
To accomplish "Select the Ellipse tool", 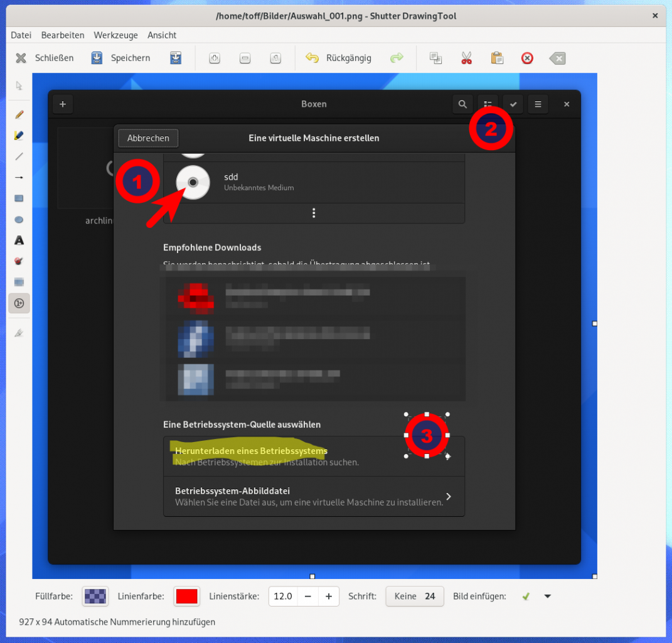I will (x=19, y=219).
